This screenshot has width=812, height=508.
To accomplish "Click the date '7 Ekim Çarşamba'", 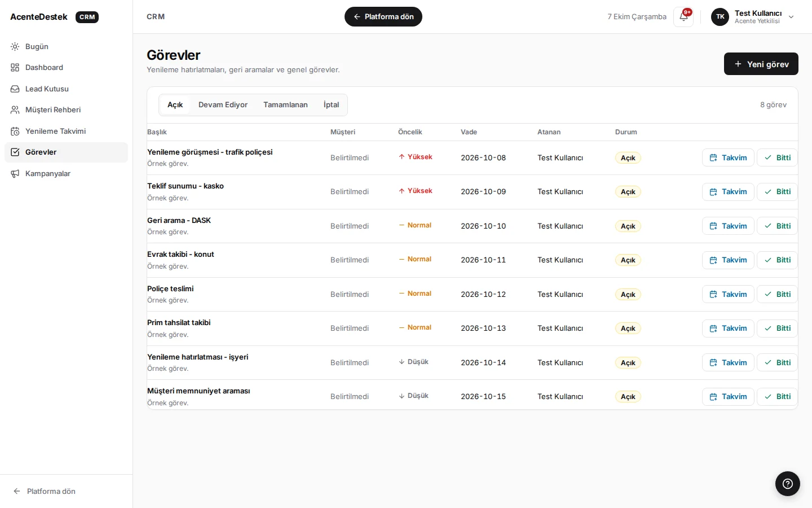I will (637, 17).
